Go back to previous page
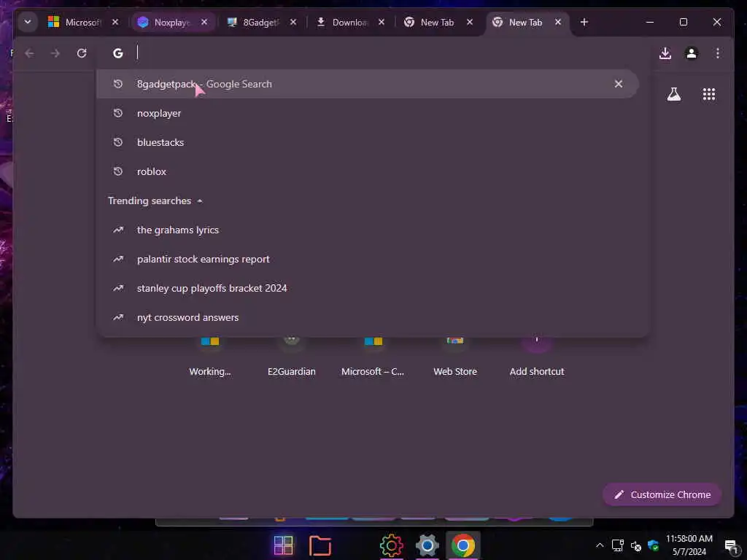Screen dimensions: 747x560 (x=29, y=53)
